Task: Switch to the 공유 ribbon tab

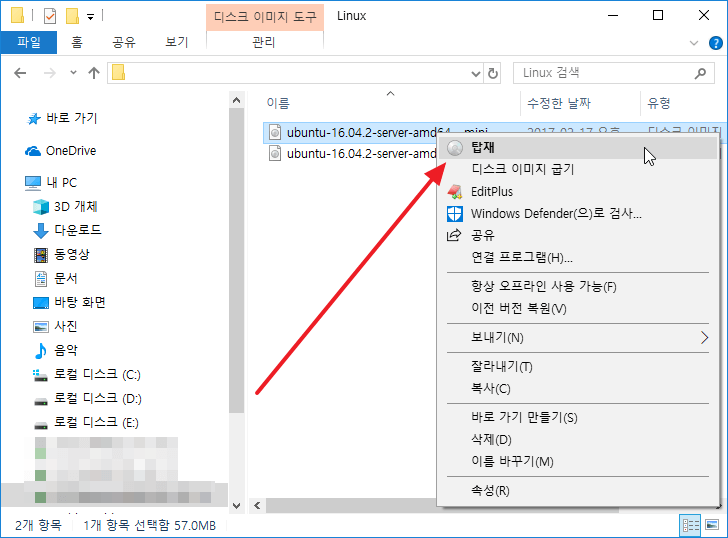Action: 124,42
